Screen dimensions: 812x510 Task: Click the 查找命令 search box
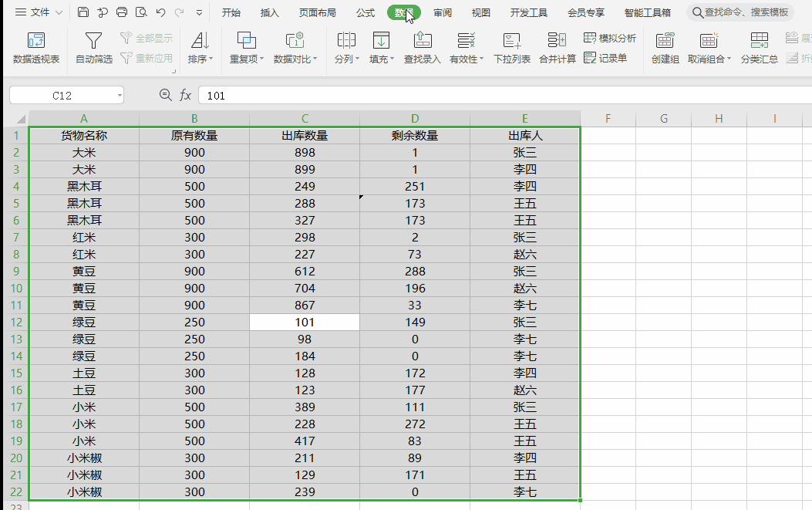coord(740,12)
